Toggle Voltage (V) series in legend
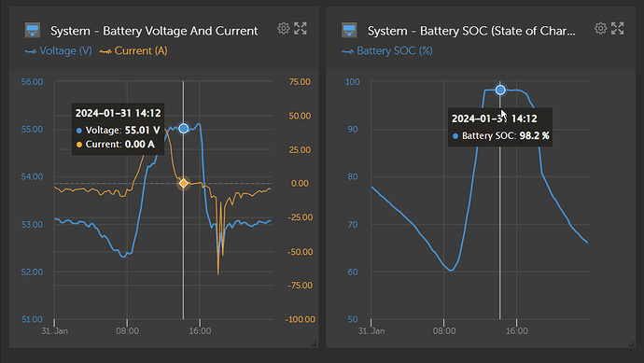The width and height of the screenshot is (644, 363). tap(58, 51)
